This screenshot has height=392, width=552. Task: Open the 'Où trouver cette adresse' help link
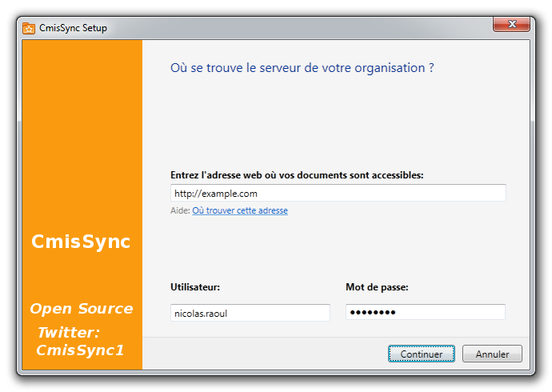pos(240,210)
